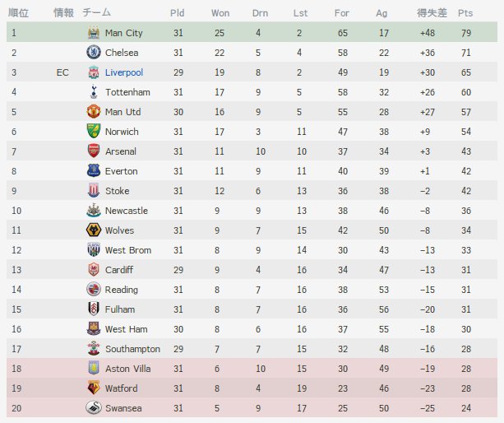
Task: Click the Man Utd club crest
Action: click(94, 111)
